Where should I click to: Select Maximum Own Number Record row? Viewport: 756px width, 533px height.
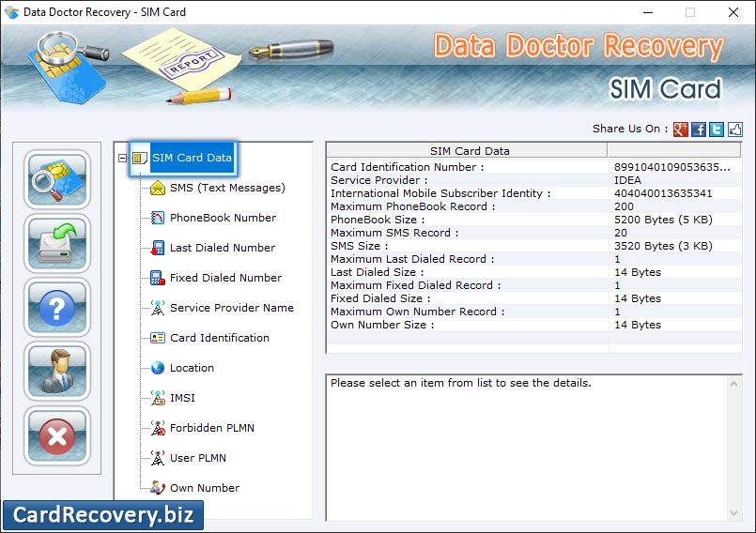point(533,312)
